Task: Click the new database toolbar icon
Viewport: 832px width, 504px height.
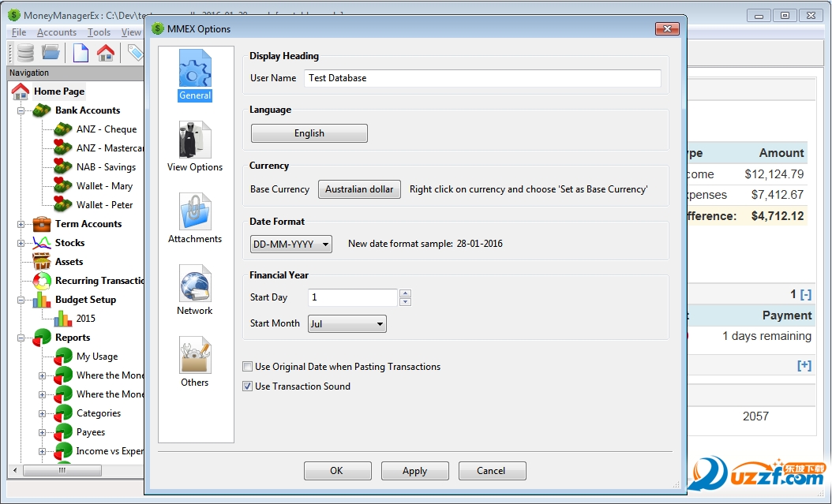Action: tap(25, 53)
